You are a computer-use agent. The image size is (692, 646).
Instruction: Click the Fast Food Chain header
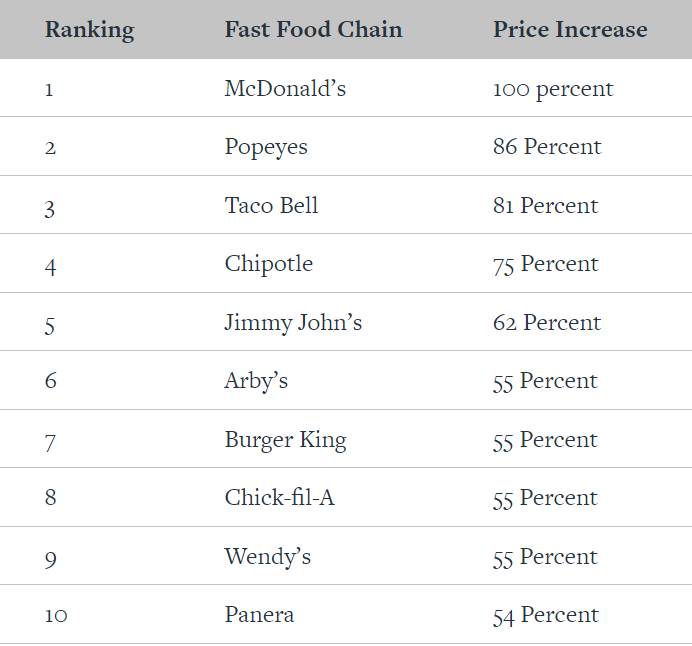click(313, 29)
